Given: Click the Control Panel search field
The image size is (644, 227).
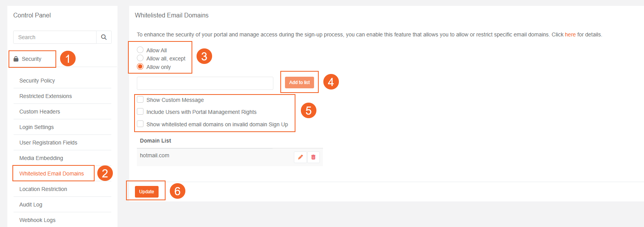Looking at the screenshot, I should point(55,37).
